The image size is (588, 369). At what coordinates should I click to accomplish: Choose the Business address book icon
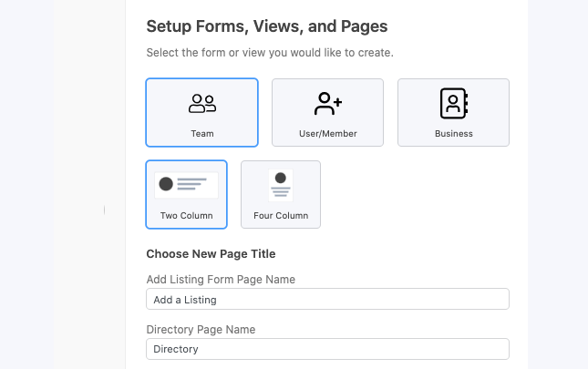tap(454, 103)
